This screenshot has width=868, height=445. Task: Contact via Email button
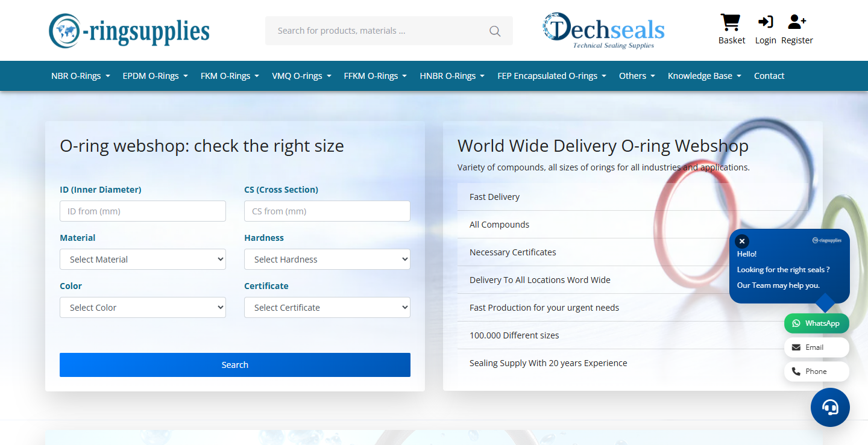click(x=816, y=347)
